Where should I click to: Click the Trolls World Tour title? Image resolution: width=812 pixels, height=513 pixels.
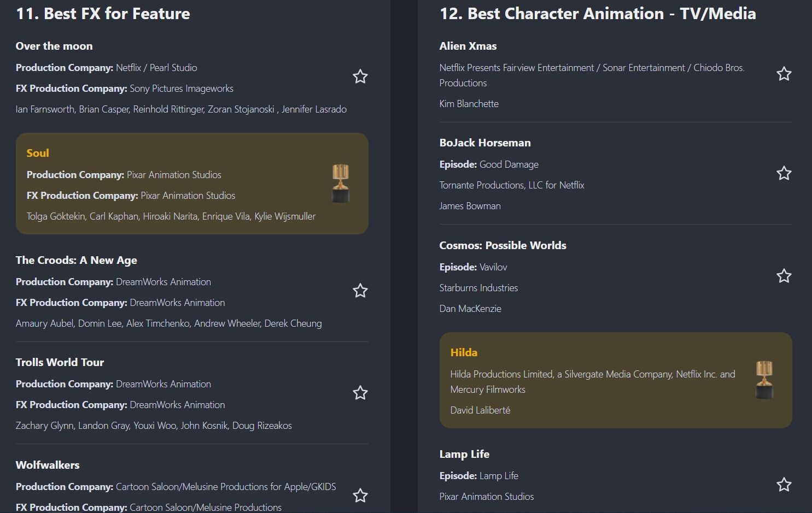click(60, 362)
